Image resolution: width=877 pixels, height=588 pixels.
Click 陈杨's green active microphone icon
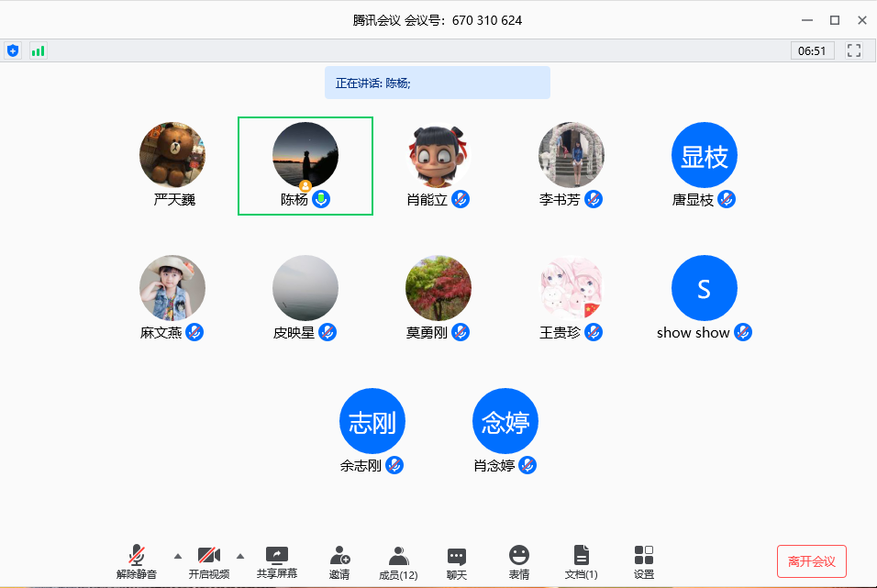(321, 199)
